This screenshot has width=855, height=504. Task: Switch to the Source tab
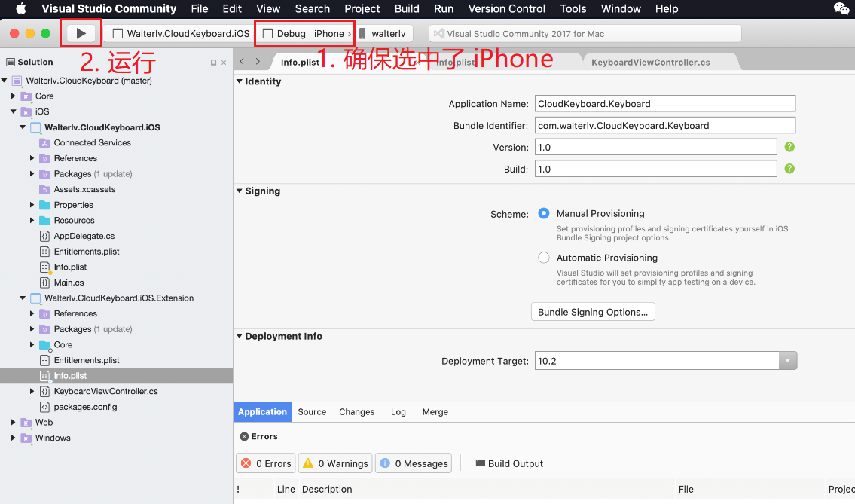pos(312,412)
